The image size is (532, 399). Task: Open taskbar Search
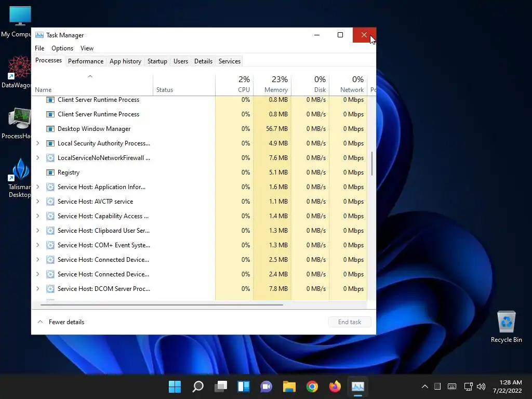(x=198, y=387)
